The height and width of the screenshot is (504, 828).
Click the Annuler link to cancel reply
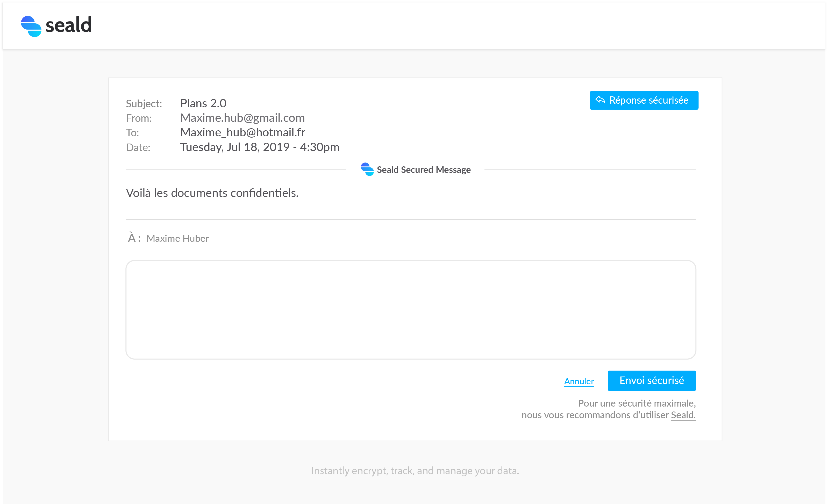(x=579, y=380)
